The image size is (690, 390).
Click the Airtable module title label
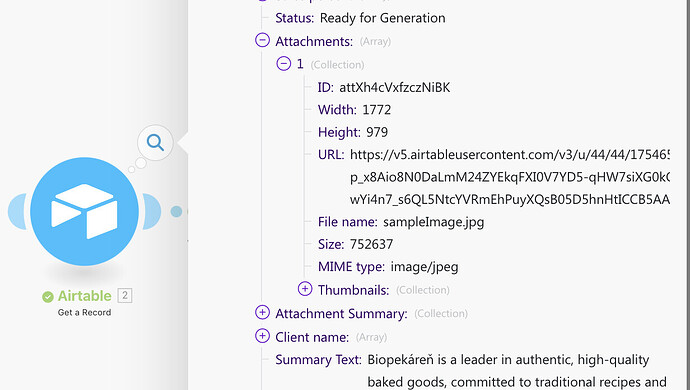pyautogui.click(x=84, y=296)
